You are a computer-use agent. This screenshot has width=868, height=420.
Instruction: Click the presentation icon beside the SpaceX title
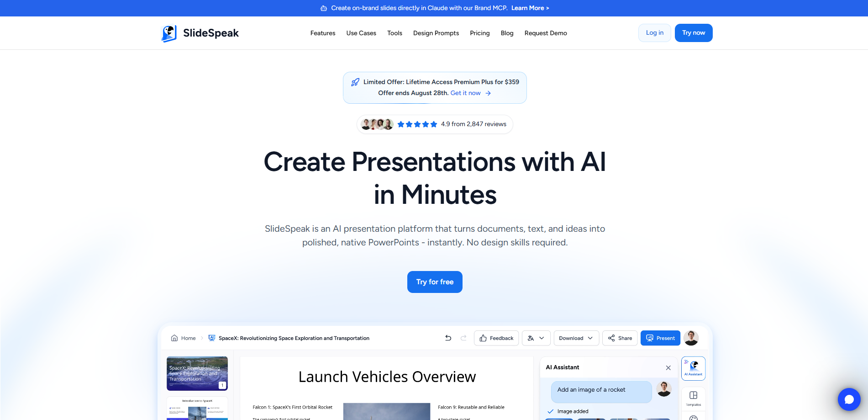coord(212,338)
